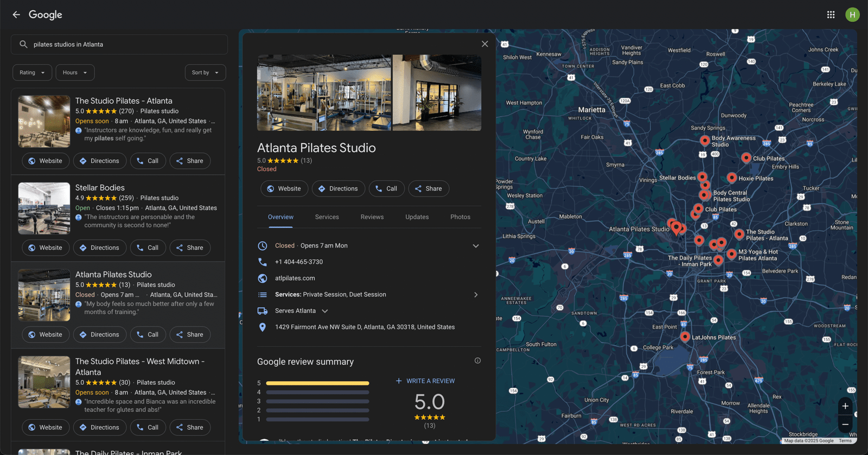This screenshot has height=455, width=868.
Task: Get Directions to Stellar Bodies
Action: [100, 248]
